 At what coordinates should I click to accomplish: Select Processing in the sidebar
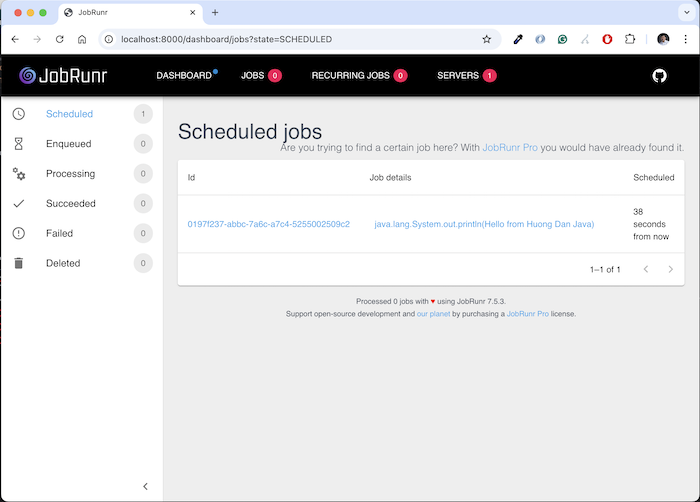pos(82,174)
